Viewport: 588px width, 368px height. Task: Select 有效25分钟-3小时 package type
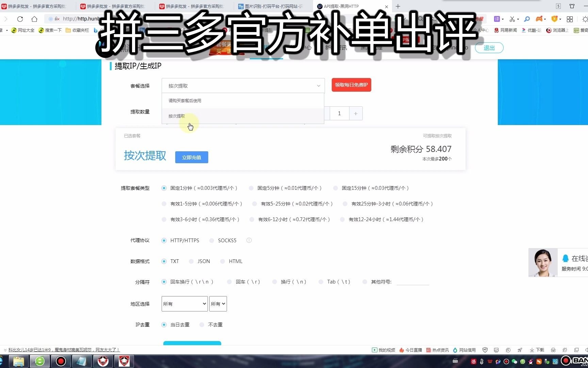(x=345, y=204)
